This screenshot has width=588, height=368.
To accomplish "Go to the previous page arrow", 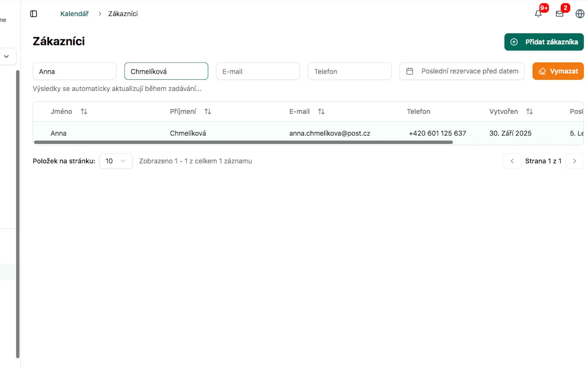I will coord(512,161).
